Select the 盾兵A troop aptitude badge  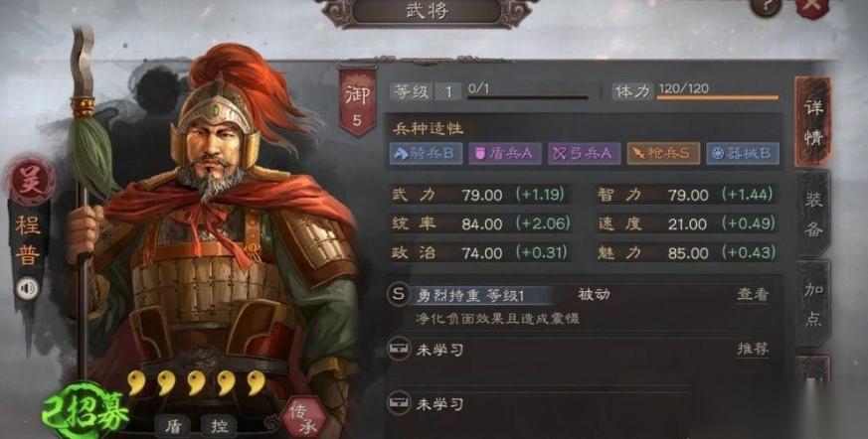505,153
